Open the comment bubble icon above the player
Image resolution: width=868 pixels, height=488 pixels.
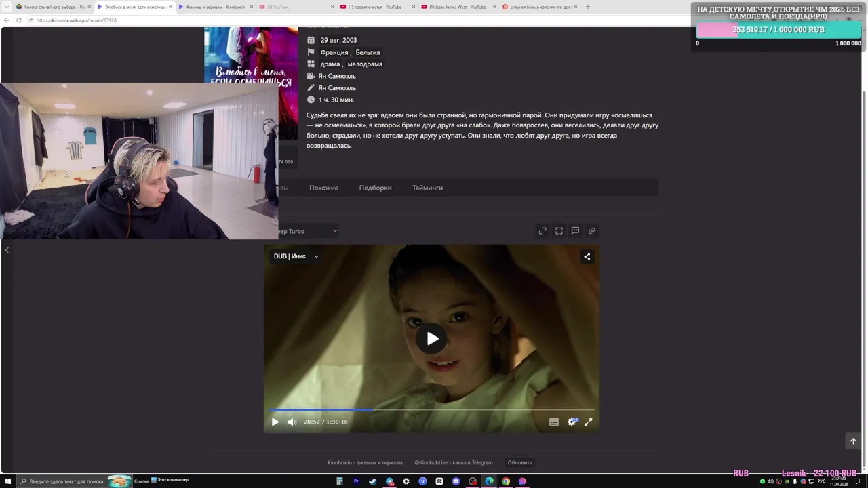point(575,231)
